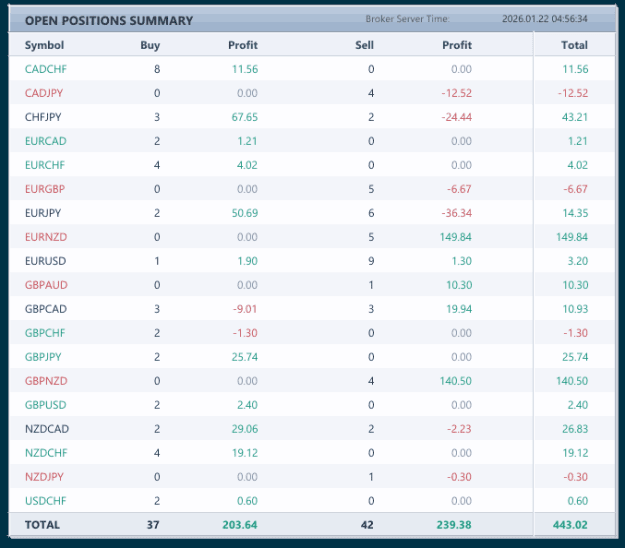Image resolution: width=625 pixels, height=548 pixels.
Task: Select the GBPCAD symbol label
Action: 46,309
